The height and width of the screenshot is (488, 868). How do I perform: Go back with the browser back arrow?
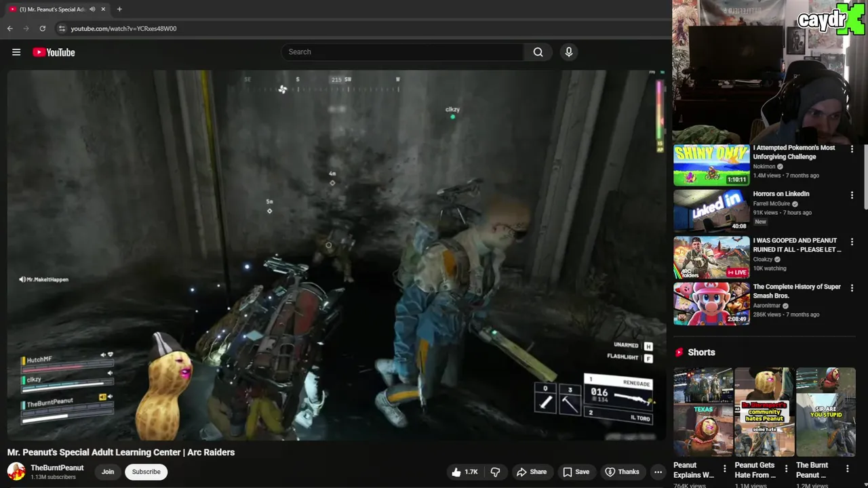click(9, 28)
